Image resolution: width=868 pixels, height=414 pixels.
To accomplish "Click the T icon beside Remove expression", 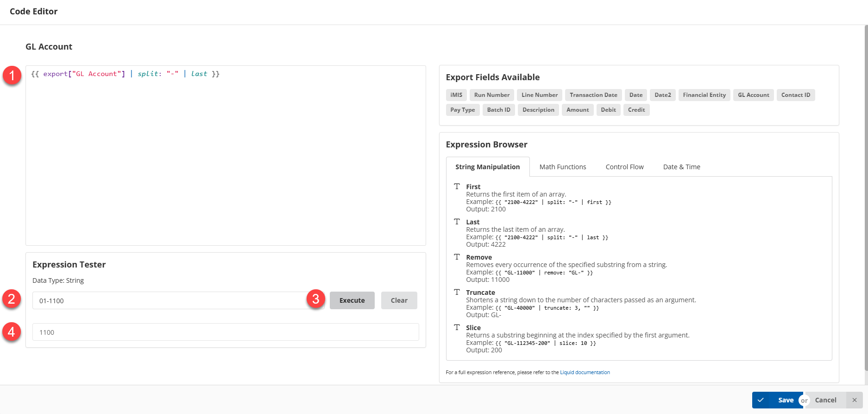I will click(x=457, y=257).
